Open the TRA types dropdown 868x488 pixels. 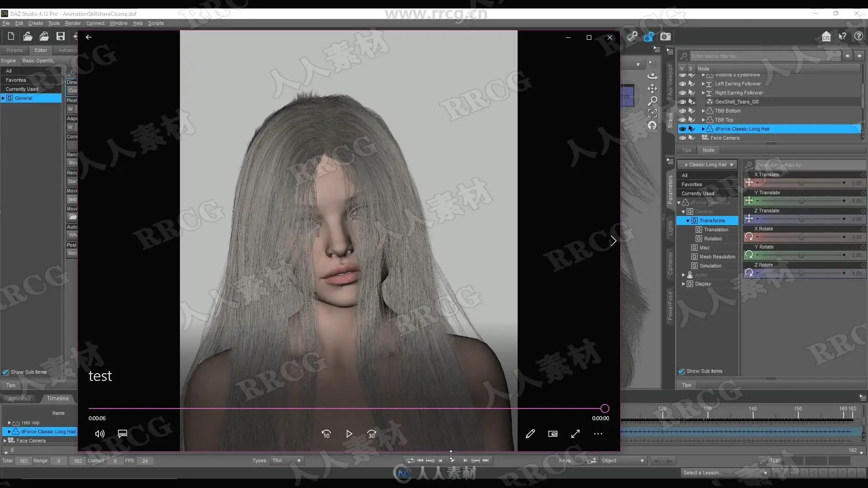tap(287, 460)
